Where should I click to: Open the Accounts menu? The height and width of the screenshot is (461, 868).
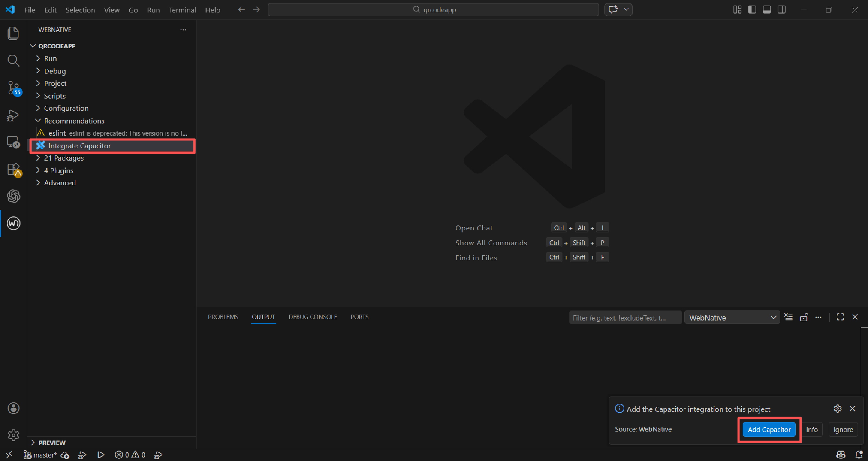(x=13, y=408)
